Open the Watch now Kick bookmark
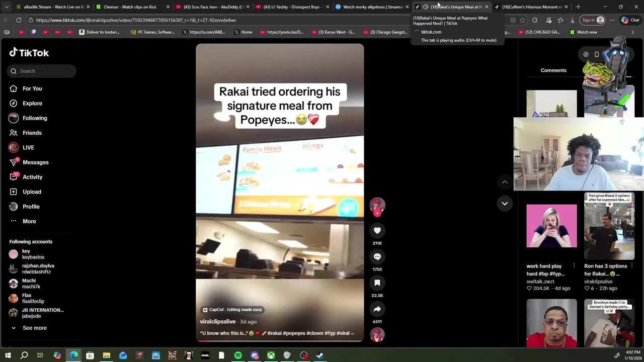 (x=584, y=32)
